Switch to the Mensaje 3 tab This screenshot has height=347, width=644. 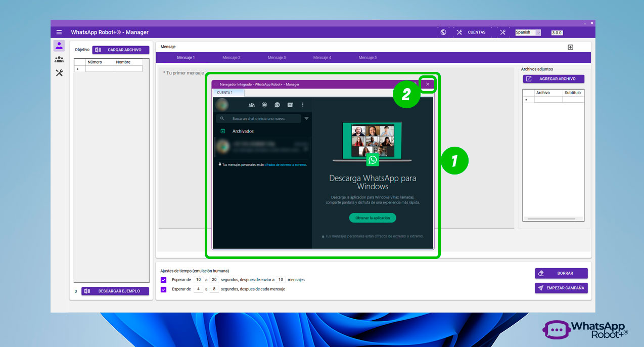point(277,58)
